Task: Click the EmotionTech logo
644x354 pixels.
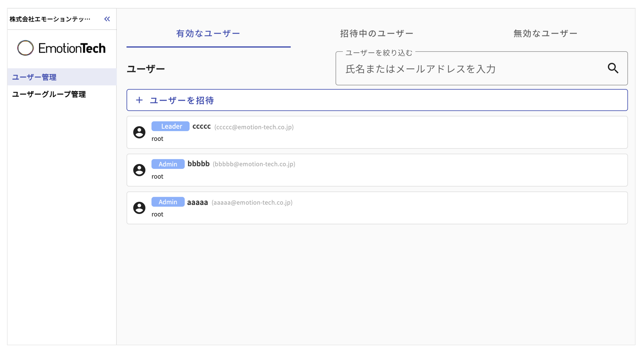Action: (x=62, y=48)
